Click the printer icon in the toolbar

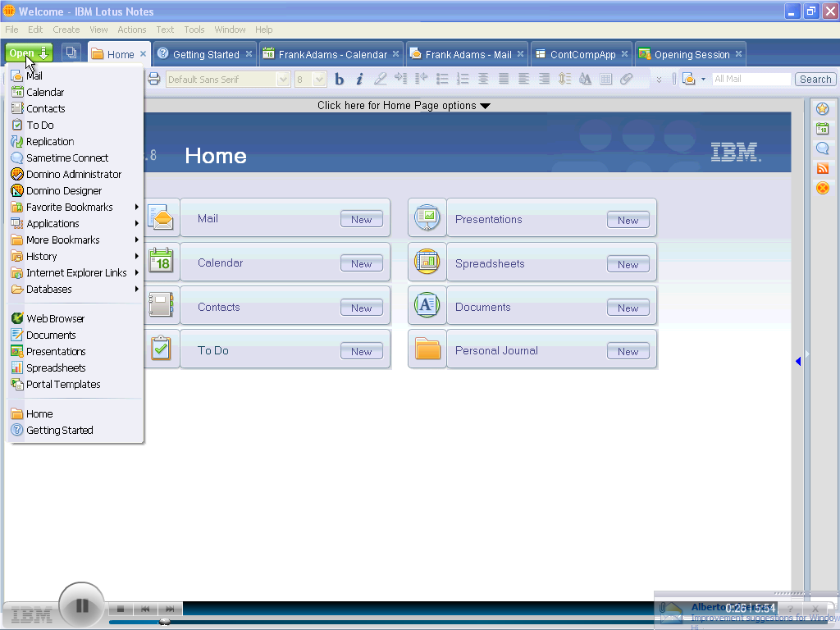coord(153,80)
